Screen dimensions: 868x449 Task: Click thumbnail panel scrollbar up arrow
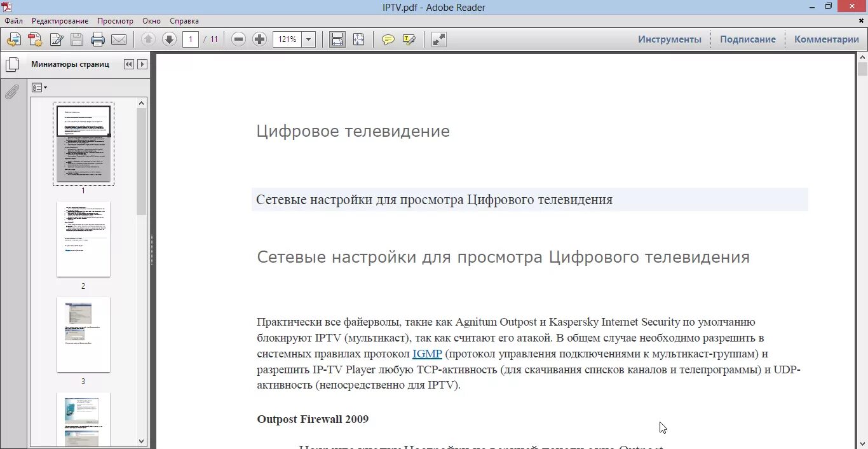(142, 102)
